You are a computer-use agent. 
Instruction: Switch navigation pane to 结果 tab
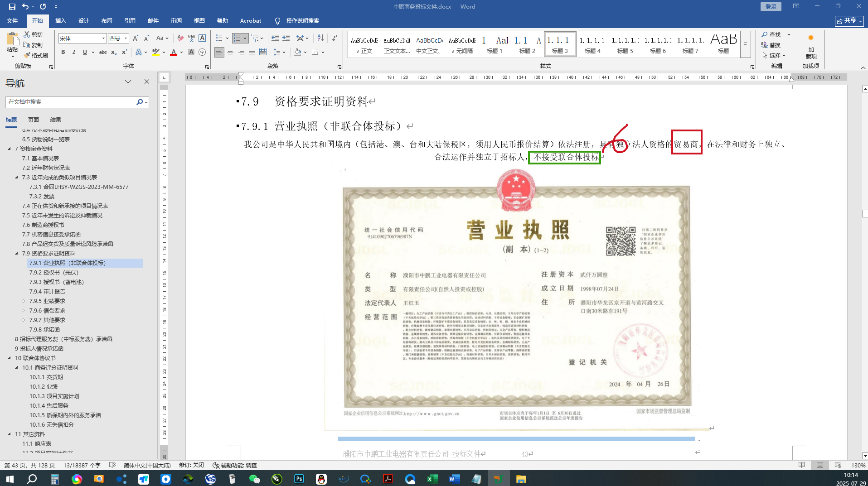pos(56,120)
